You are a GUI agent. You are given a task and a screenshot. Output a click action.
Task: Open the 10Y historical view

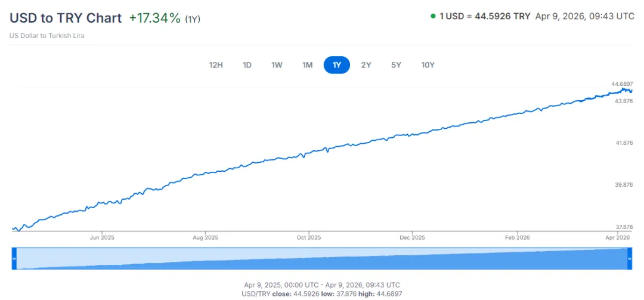428,65
